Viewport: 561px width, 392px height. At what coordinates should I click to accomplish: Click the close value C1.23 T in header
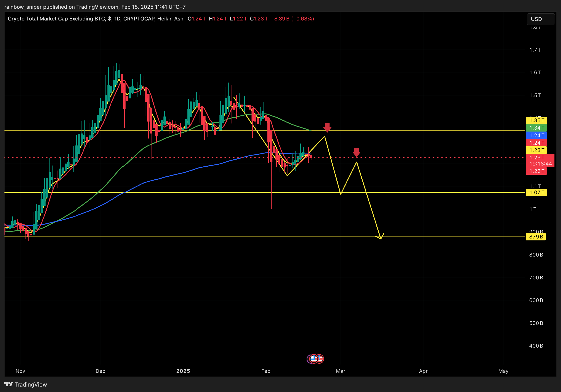pos(259,19)
